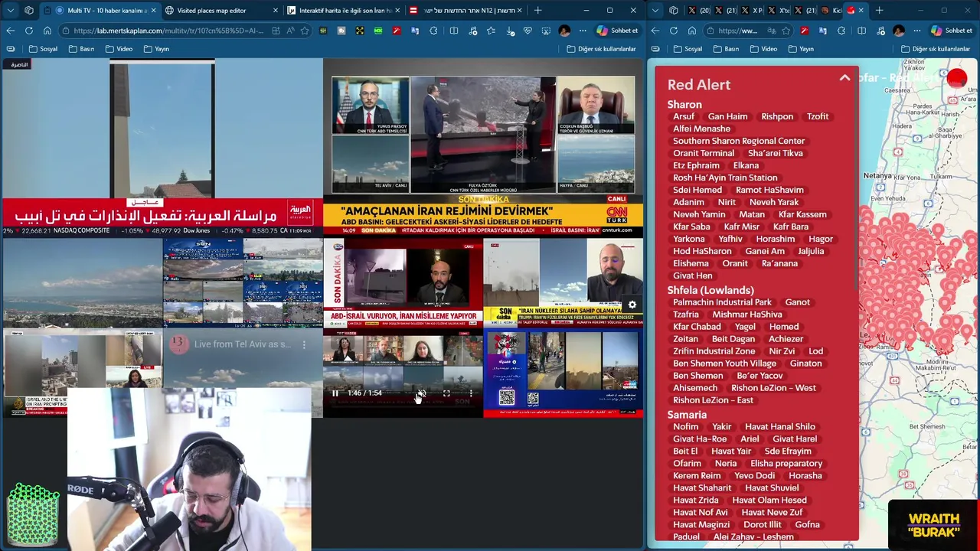Screen dimensions: 980x551
Task: Open the Multi TV settings gear
Action: 632,305
